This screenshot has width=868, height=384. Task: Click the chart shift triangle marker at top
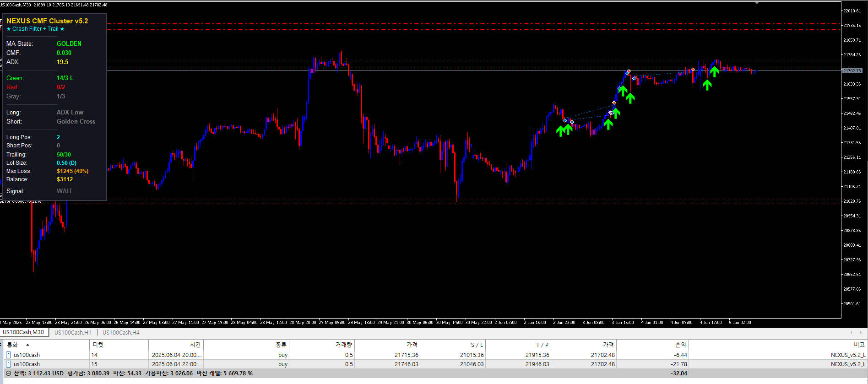pos(757,3)
